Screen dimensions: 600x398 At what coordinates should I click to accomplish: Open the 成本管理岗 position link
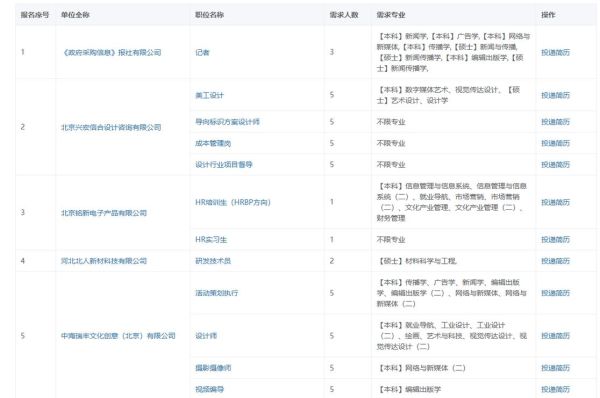point(213,144)
